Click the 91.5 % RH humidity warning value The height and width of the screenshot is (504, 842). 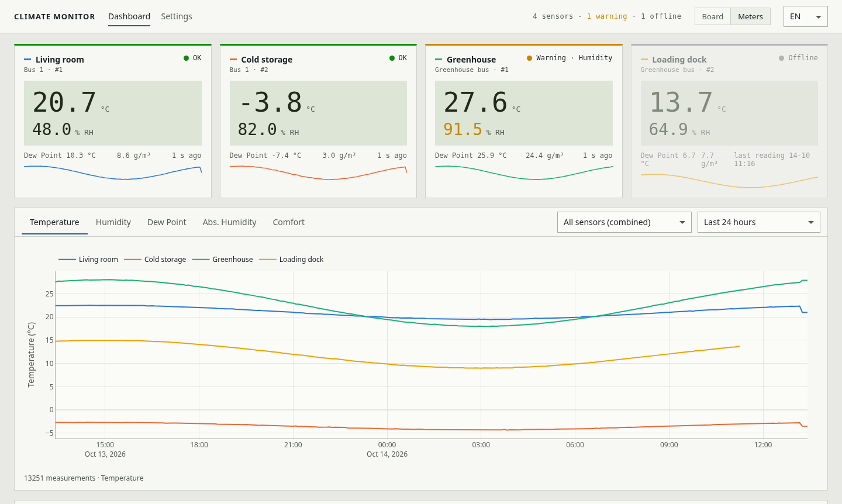point(474,129)
